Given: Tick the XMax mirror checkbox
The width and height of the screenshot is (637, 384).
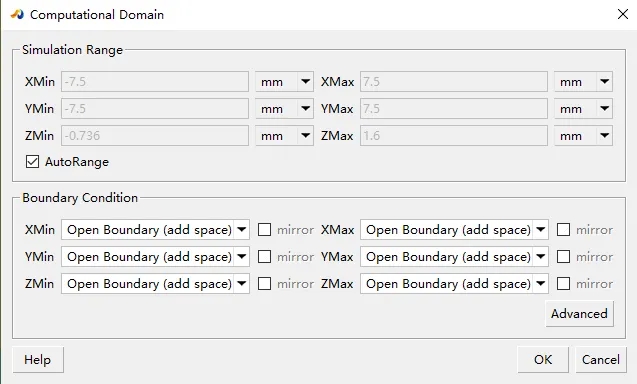Looking at the screenshot, I should pyautogui.click(x=563, y=230).
